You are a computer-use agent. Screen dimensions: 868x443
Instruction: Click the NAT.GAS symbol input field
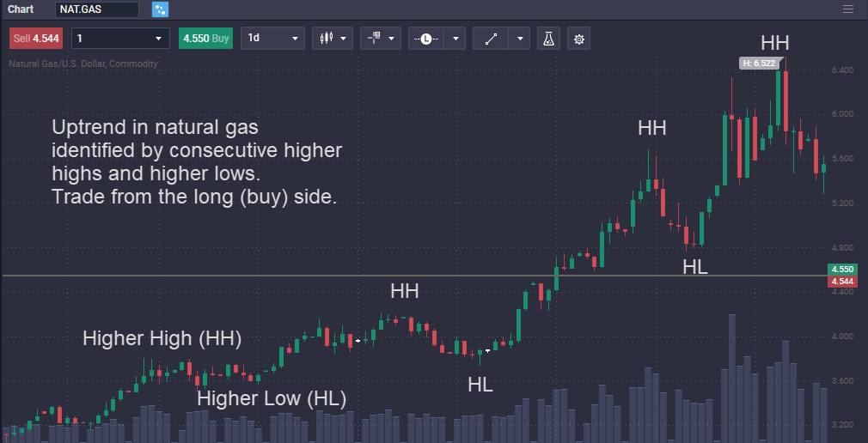pyautogui.click(x=97, y=9)
